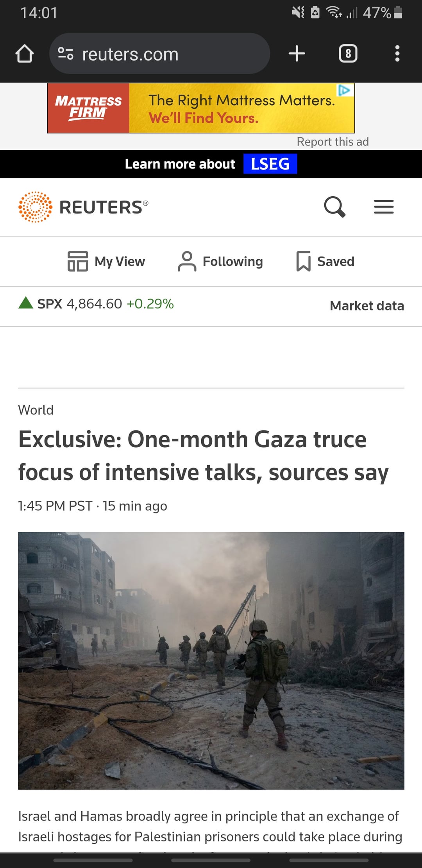
Task: Expand the Reuters hamburger menu
Action: pos(384,206)
